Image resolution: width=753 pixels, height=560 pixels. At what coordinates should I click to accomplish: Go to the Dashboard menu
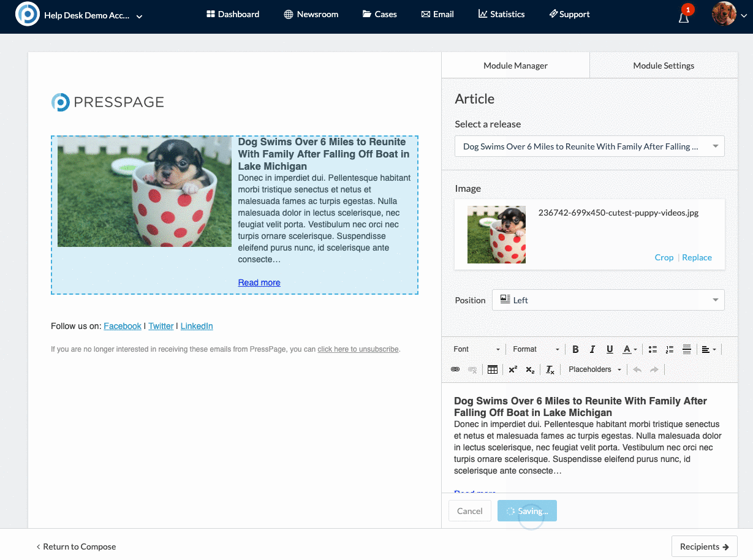[233, 14]
